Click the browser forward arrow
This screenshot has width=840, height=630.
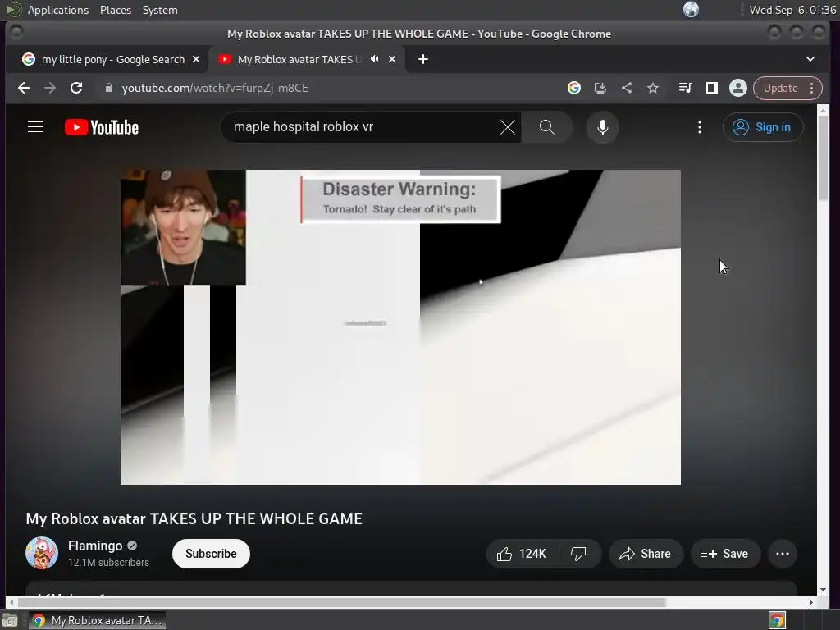coord(50,88)
